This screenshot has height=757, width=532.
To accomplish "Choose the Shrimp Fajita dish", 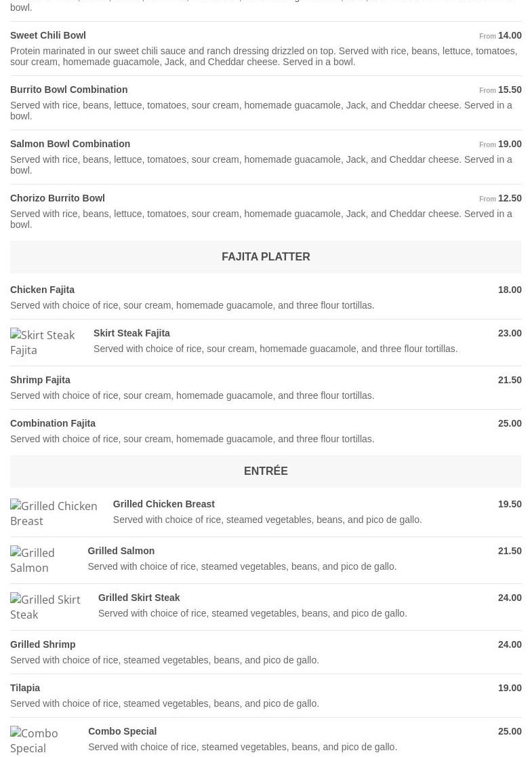I will (40, 380).
